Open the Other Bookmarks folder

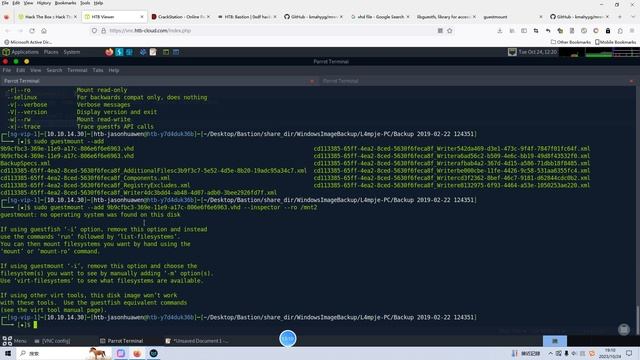click(571, 42)
